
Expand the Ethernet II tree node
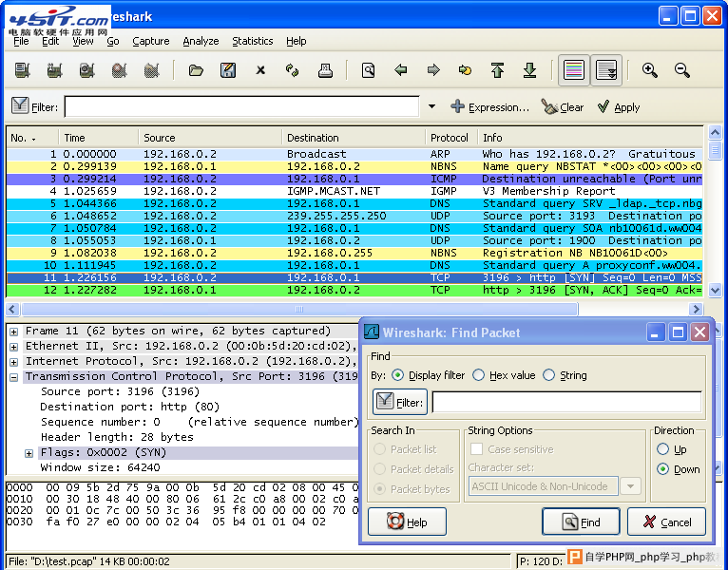point(14,347)
